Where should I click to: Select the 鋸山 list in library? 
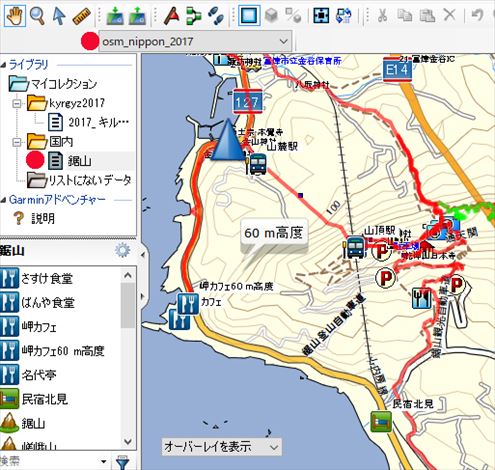70,161
